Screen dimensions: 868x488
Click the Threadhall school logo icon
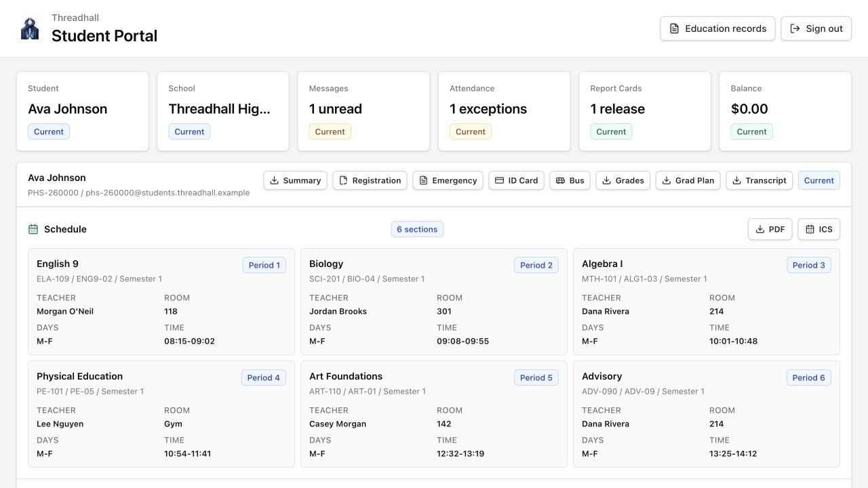pos(30,28)
